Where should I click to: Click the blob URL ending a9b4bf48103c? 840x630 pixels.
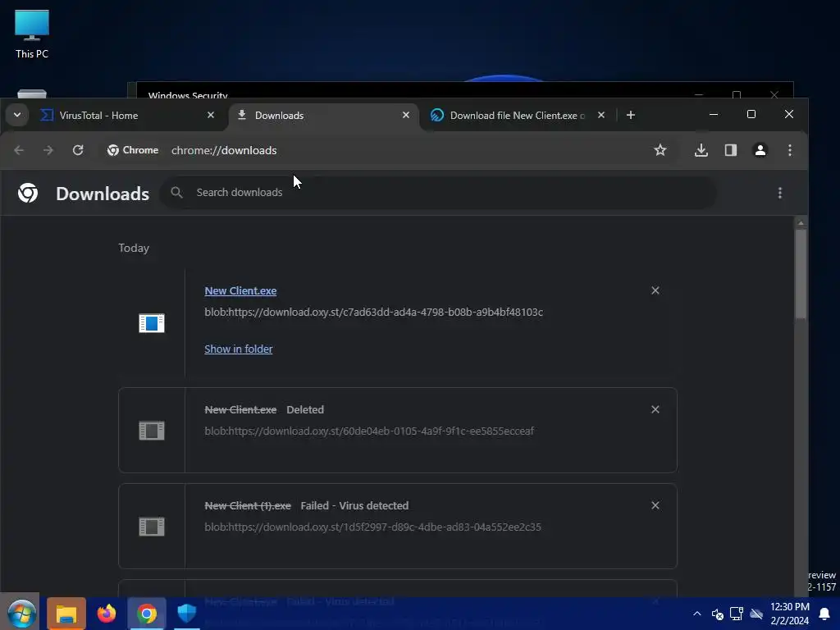coord(373,313)
